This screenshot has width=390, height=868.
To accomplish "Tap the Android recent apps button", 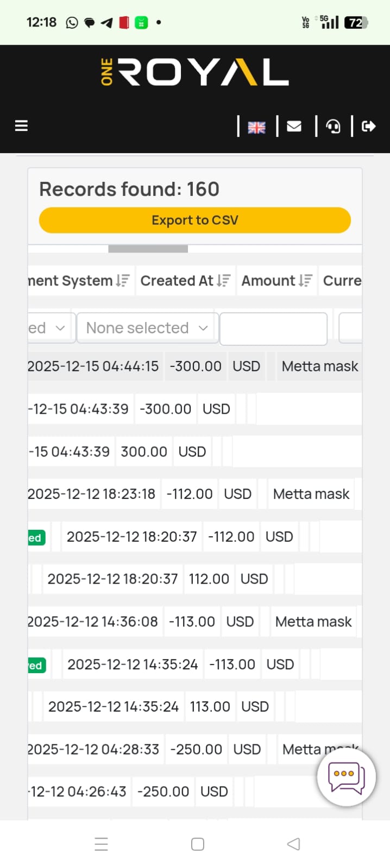I will [x=102, y=844].
